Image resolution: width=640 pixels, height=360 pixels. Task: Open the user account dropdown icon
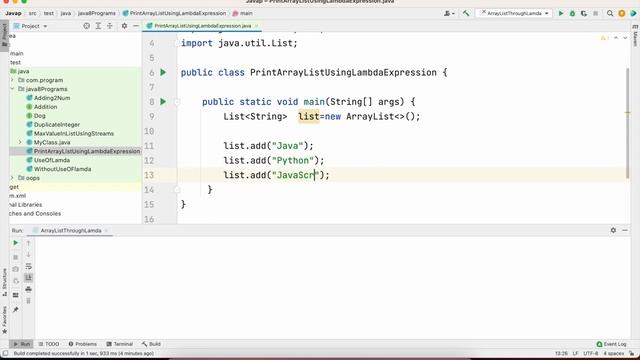pos(449,13)
